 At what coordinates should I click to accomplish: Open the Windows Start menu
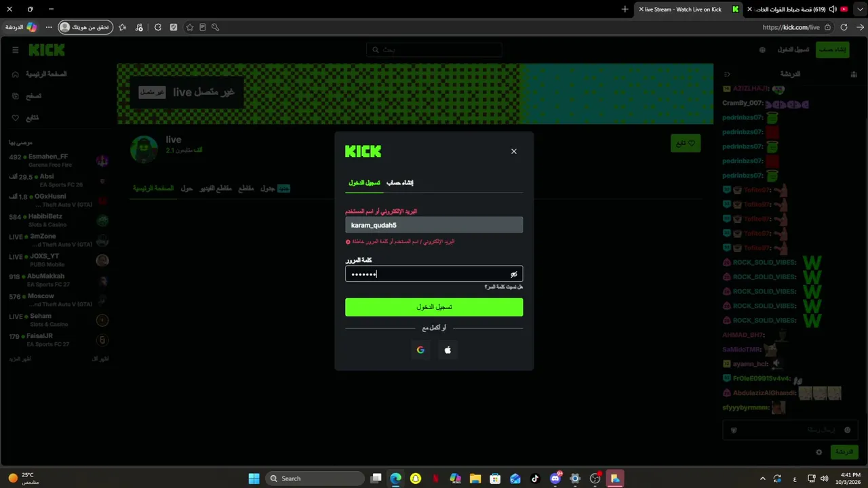[x=254, y=479]
